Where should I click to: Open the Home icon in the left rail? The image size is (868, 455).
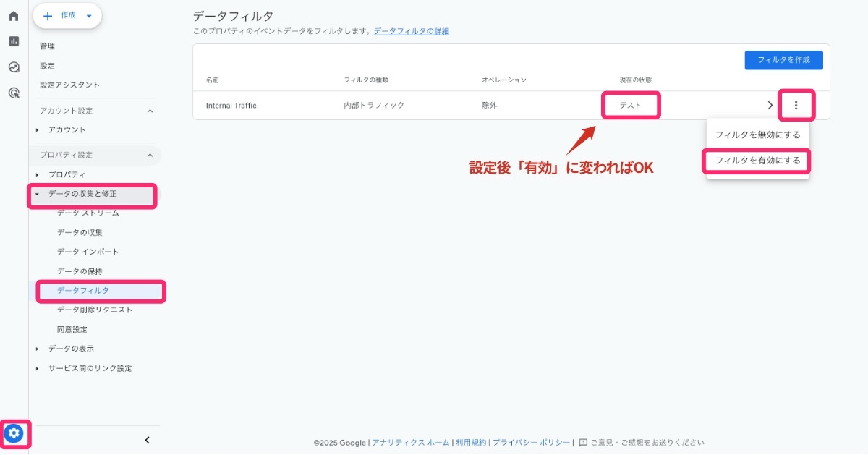[13, 14]
